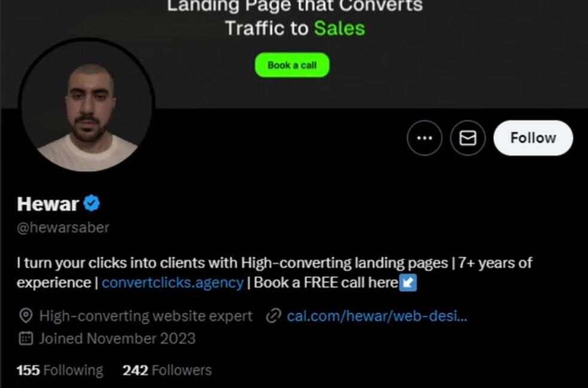
Task: Click the blue verified badge next to Hewar
Action: [92, 204]
